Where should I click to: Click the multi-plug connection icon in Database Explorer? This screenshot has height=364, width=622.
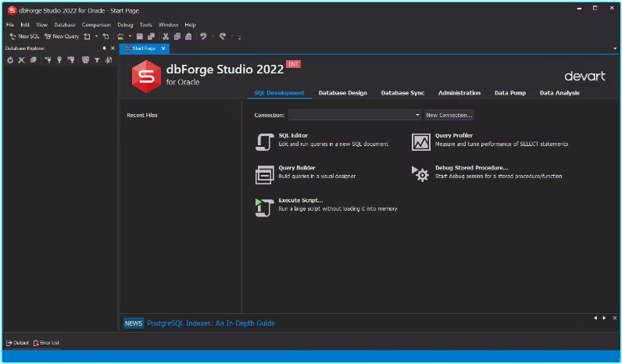71,60
